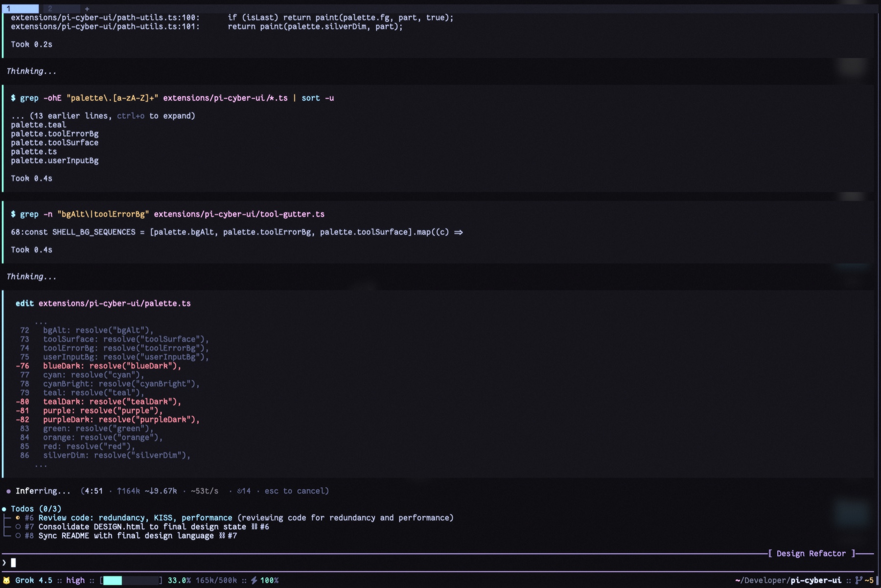The image size is (881, 588).
Task: Click diff line 86 silverDim: resolve
Action: pyautogui.click(x=105, y=455)
